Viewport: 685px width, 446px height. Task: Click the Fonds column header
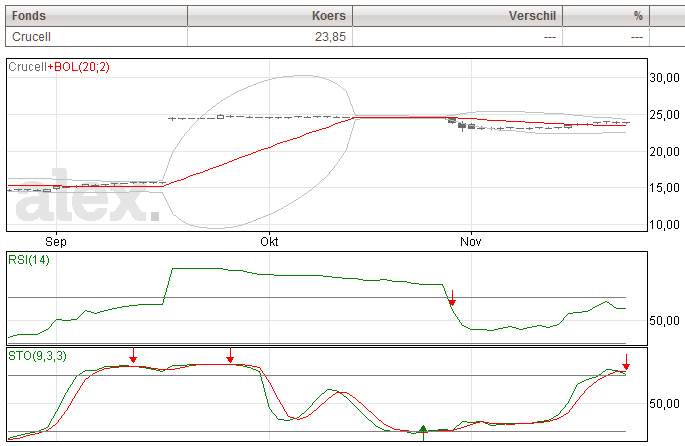97,16
